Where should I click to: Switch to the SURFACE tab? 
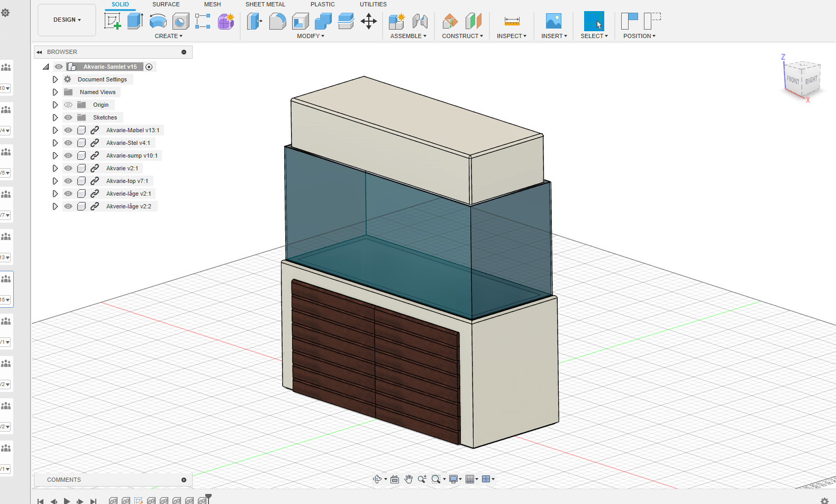coord(166,4)
